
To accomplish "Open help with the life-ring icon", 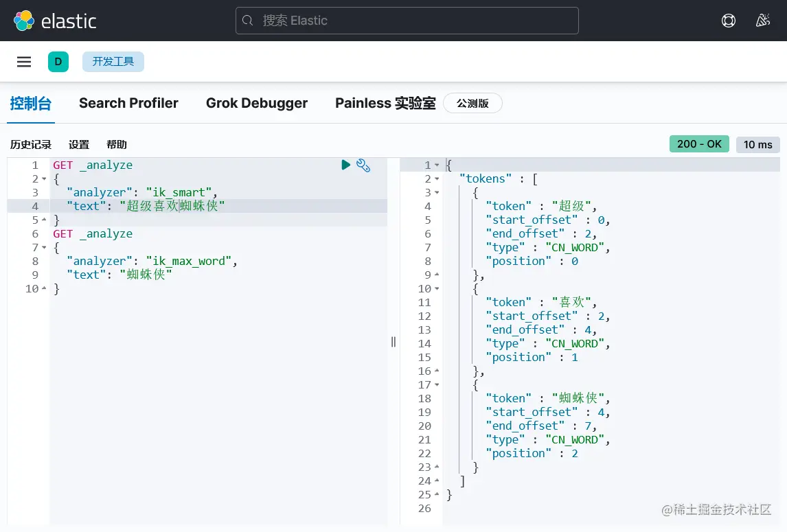I will 728,21.
